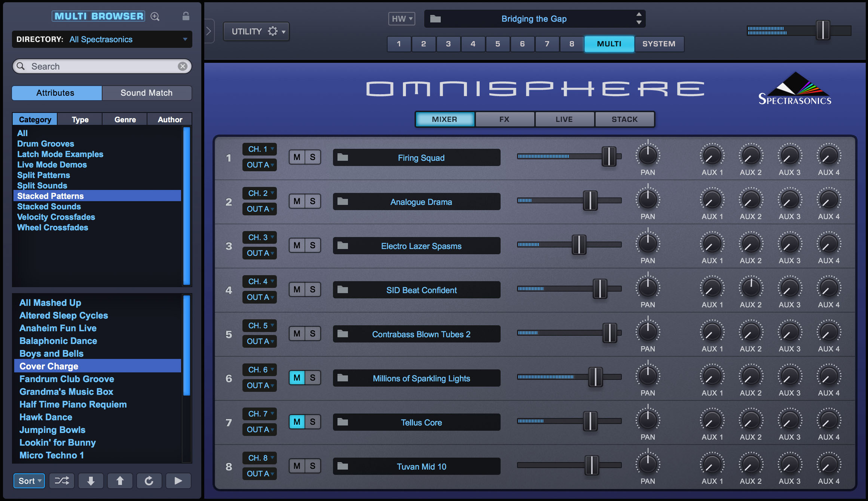Image resolution: width=868 pixels, height=501 pixels.
Task: Click the MIXER tab in Omnisphere
Action: point(446,118)
